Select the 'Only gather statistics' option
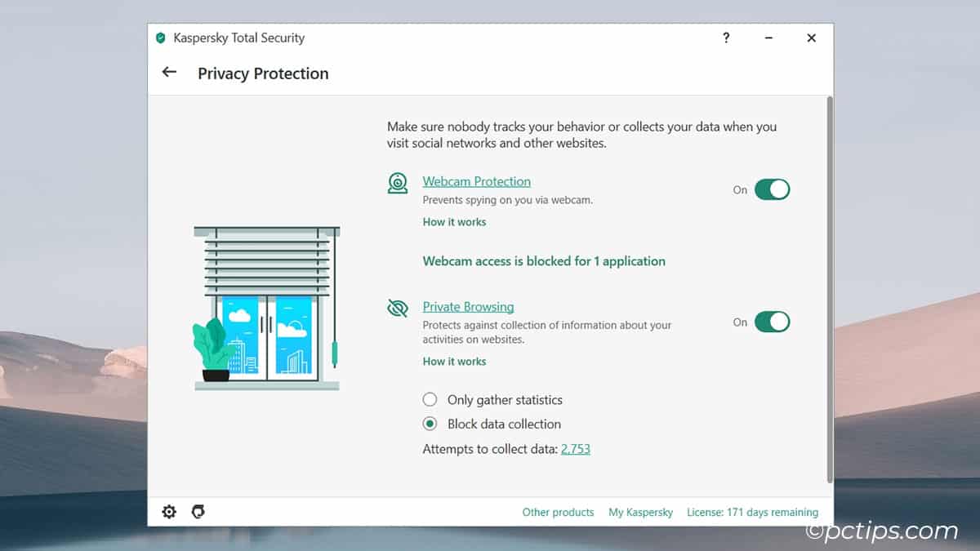980x551 pixels. click(430, 399)
